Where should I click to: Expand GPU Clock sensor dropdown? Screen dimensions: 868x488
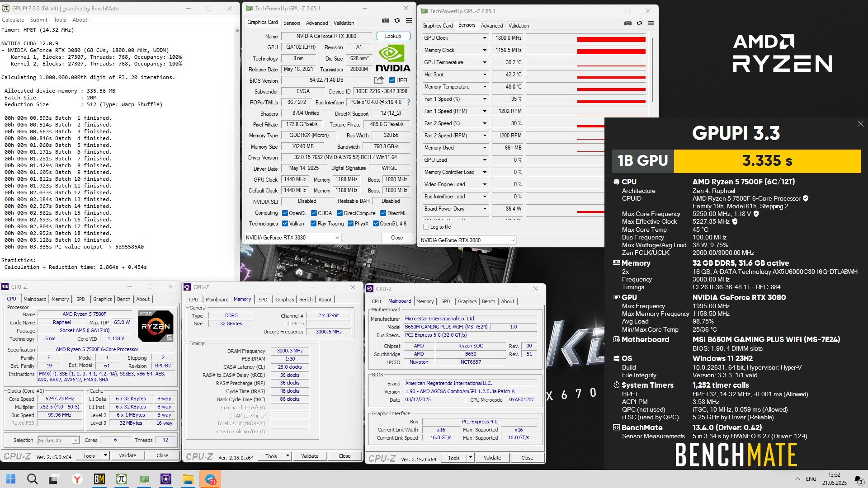coord(485,38)
